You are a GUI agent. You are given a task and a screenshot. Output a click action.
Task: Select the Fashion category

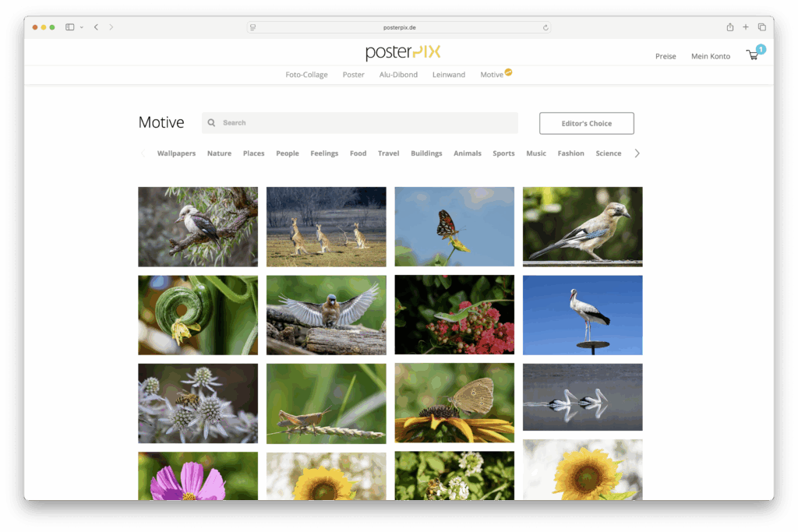click(570, 153)
